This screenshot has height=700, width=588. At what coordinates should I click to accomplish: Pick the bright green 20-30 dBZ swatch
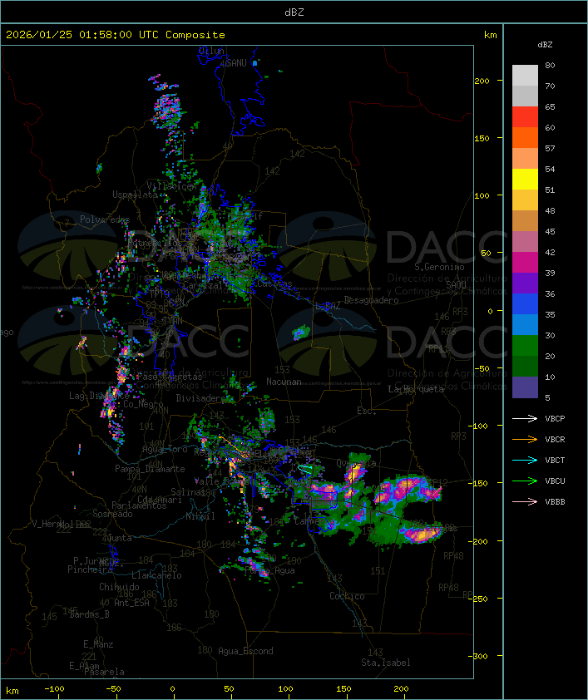525,346
